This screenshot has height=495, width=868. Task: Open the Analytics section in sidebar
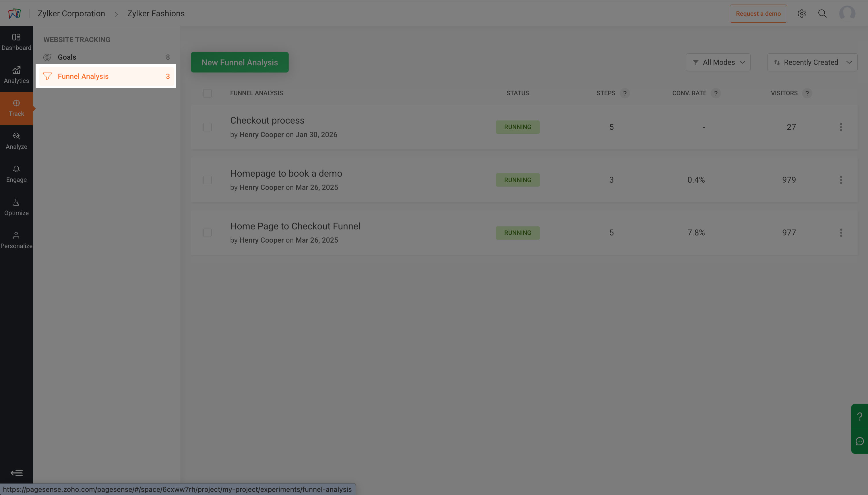coord(16,75)
